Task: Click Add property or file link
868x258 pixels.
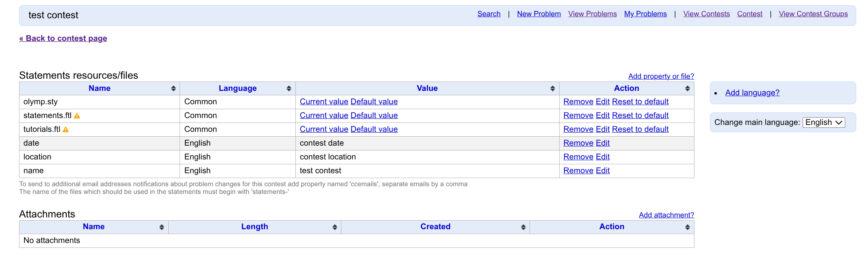Action: pos(661,76)
